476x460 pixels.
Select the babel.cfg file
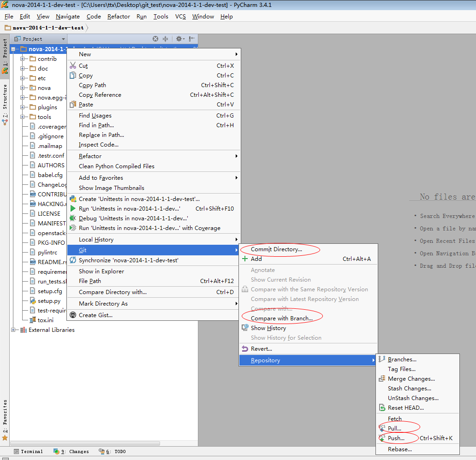click(50, 175)
